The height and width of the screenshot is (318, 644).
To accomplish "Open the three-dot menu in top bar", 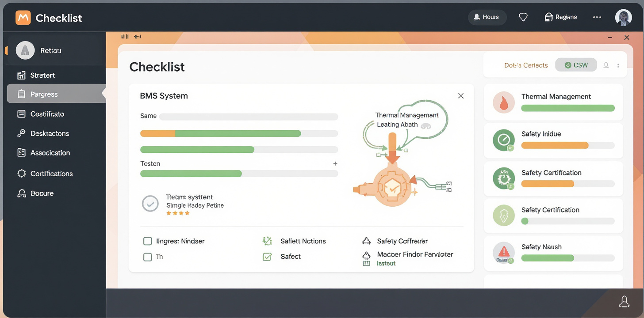I will (597, 17).
